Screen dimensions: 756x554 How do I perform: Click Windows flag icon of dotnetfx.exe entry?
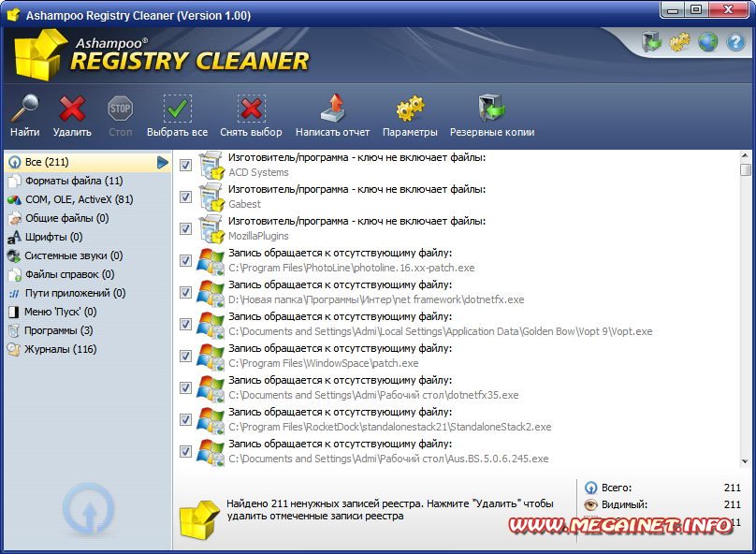click(211, 293)
